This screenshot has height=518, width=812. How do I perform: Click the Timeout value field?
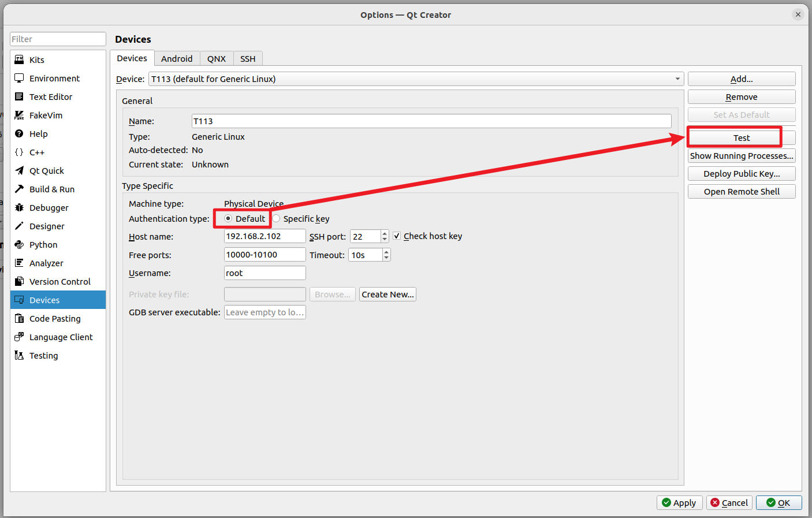click(366, 255)
